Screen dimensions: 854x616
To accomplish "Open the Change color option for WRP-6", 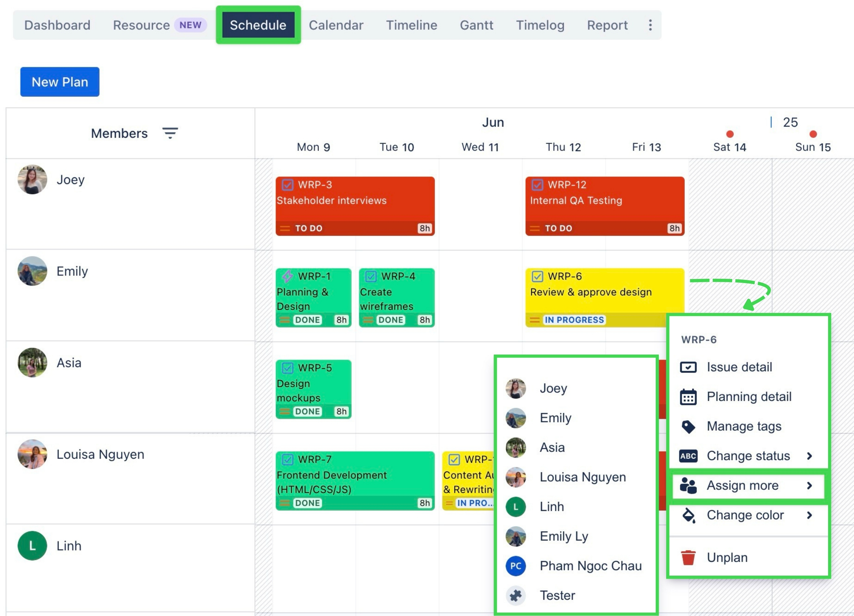I will point(745,515).
